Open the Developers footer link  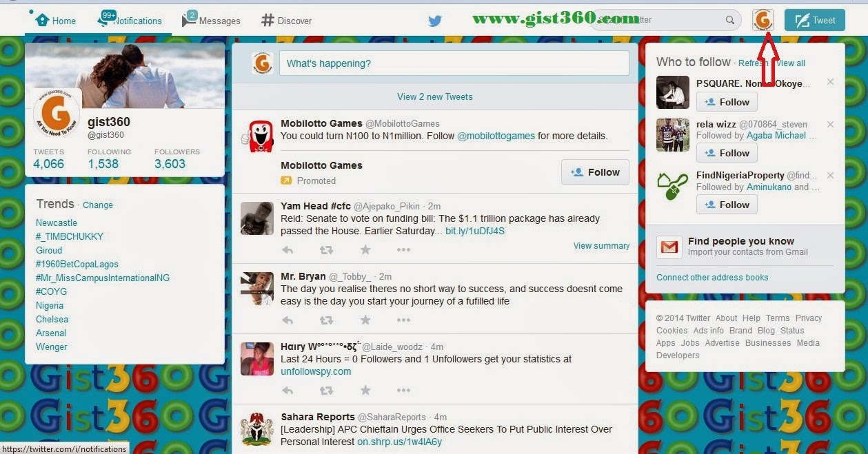click(678, 355)
